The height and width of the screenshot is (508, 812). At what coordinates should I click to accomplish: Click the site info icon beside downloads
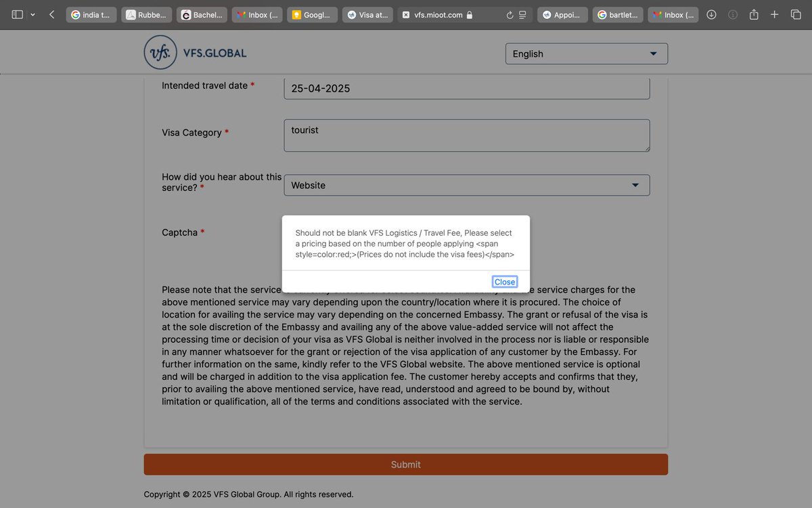click(733, 14)
